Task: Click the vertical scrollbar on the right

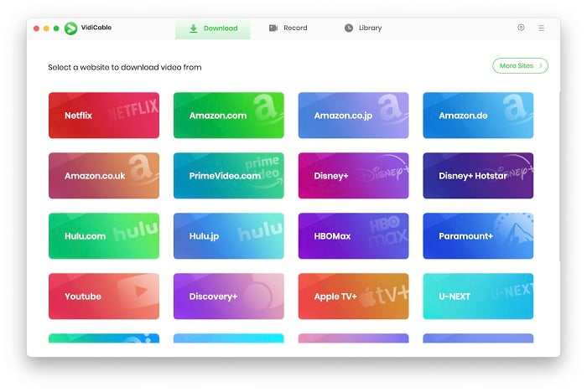Action: [559, 176]
